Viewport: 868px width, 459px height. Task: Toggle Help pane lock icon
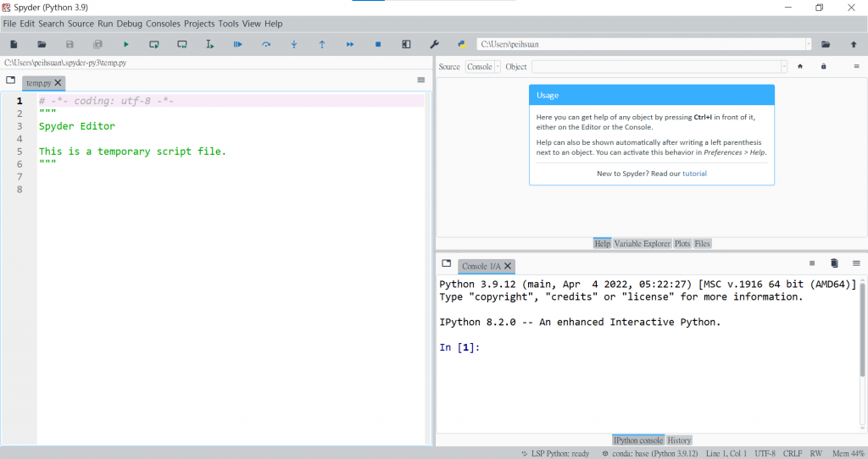tap(824, 66)
